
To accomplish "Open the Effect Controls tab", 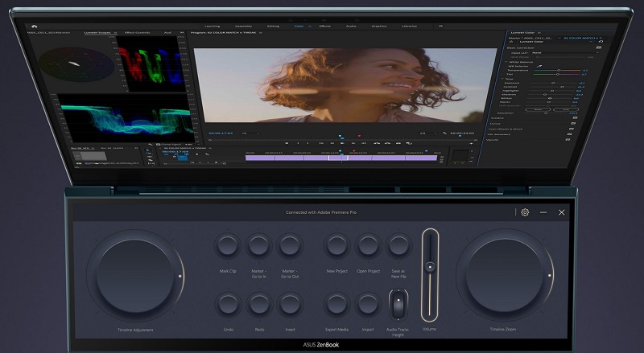I will [x=137, y=33].
